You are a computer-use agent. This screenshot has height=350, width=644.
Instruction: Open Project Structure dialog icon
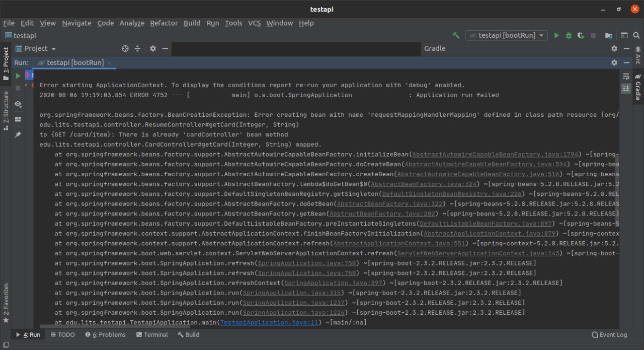609,35
